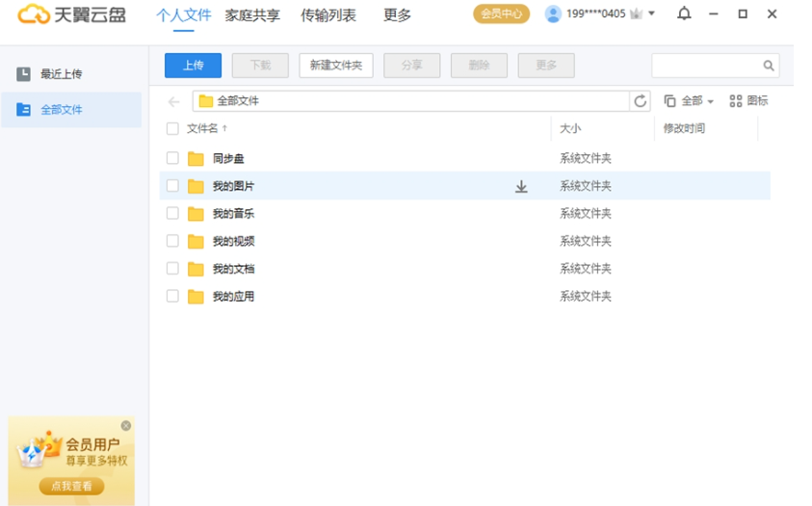Screen dimensions: 812x506
Task: Check the 我的文档 row checkbox
Action: [x=172, y=268]
